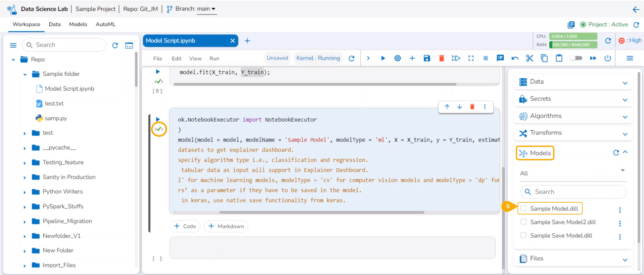The width and height of the screenshot is (644, 275).
Task: Click the scissors cut cell icon
Action: point(529,58)
